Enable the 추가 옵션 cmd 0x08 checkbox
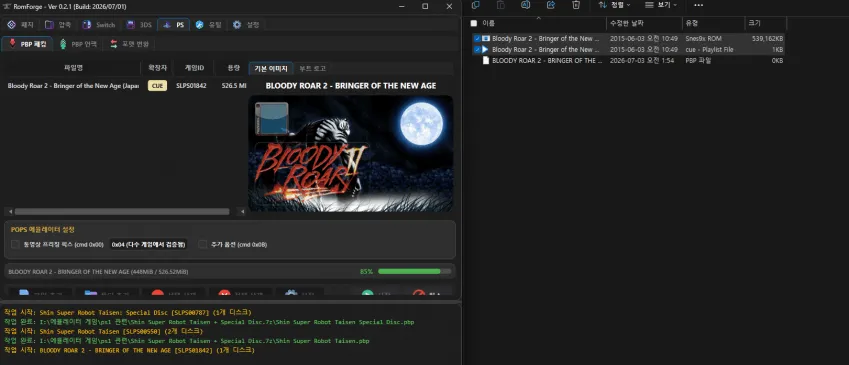Image resolution: width=849 pixels, height=365 pixels. (x=203, y=245)
